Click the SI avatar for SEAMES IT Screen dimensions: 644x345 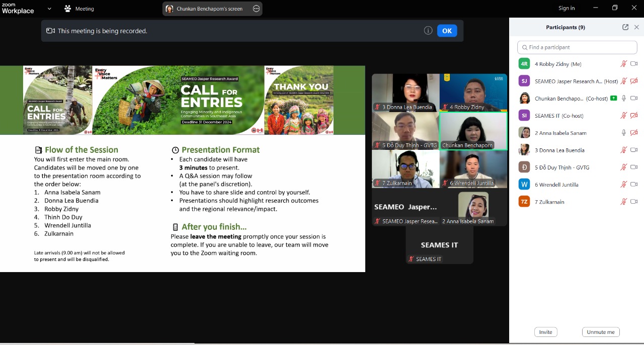tap(524, 116)
